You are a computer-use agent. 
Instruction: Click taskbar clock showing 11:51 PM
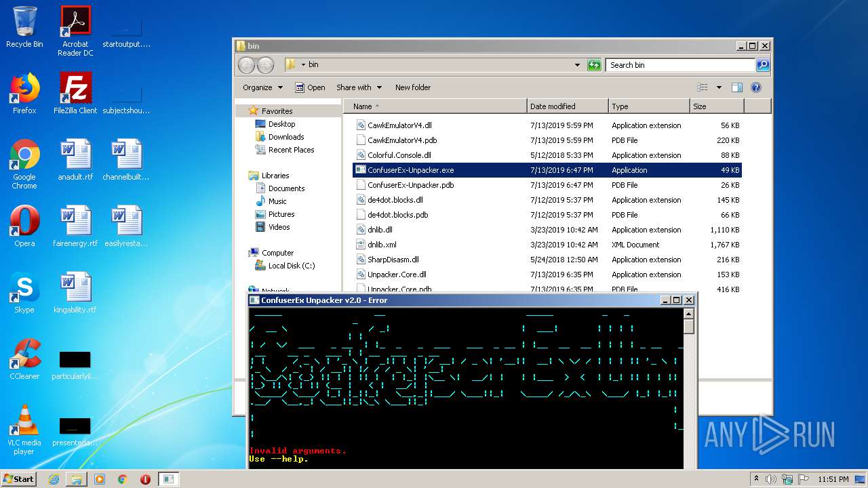click(833, 479)
